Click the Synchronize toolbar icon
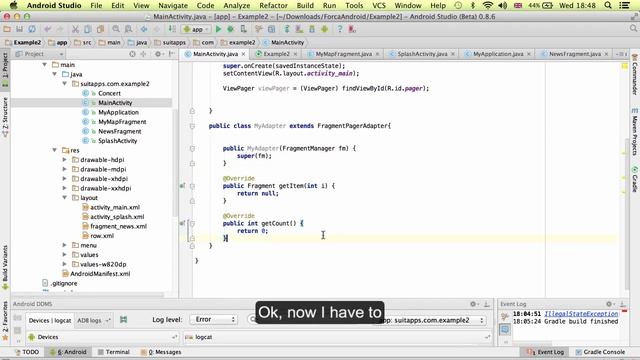This screenshot has width=640, height=360. pos(32,29)
